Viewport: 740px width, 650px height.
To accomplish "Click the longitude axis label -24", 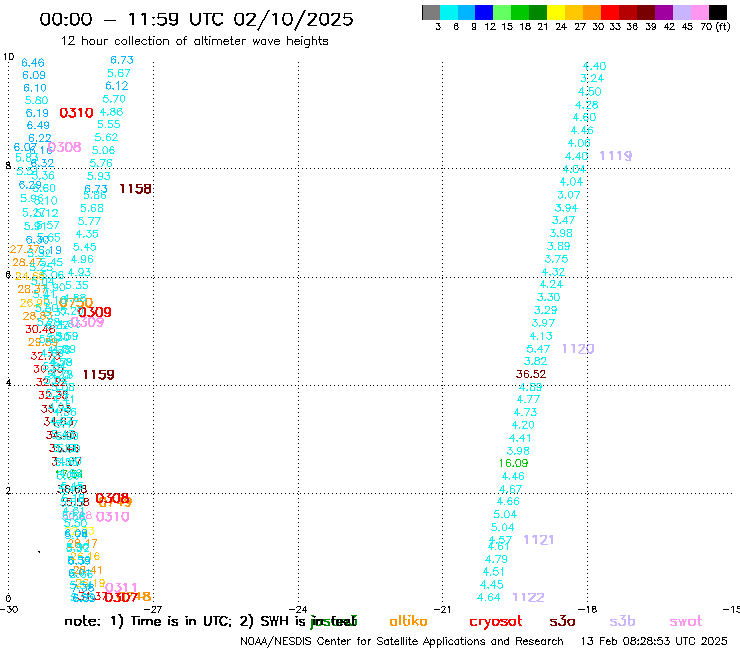I will pyautogui.click(x=297, y=609).
